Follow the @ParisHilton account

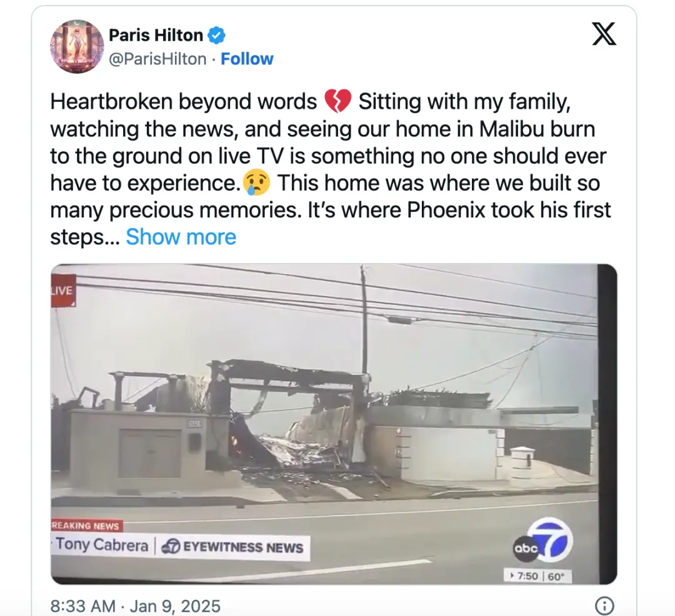click(x=247, y=59)
